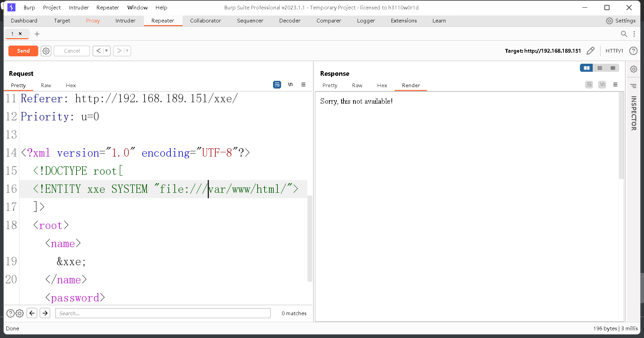The height and width of the screenshot is (338, 644).
Task: Open the Intruder menu
Action: coord(79,7)
